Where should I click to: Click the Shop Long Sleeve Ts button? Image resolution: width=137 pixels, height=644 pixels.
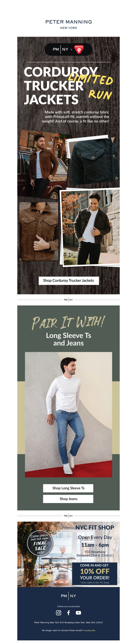pos(68,488)
